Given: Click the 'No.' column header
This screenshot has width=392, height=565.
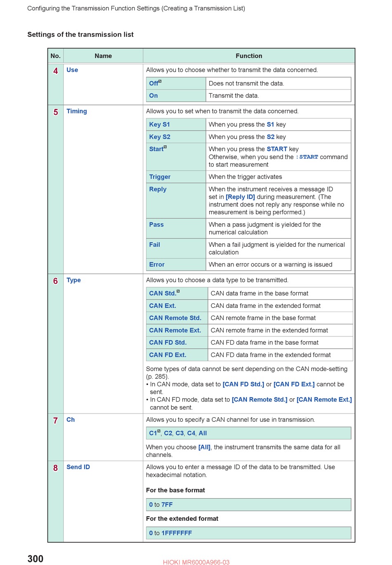Looking at the screenshot, I should pyautogui.click(x=56, y=56).
